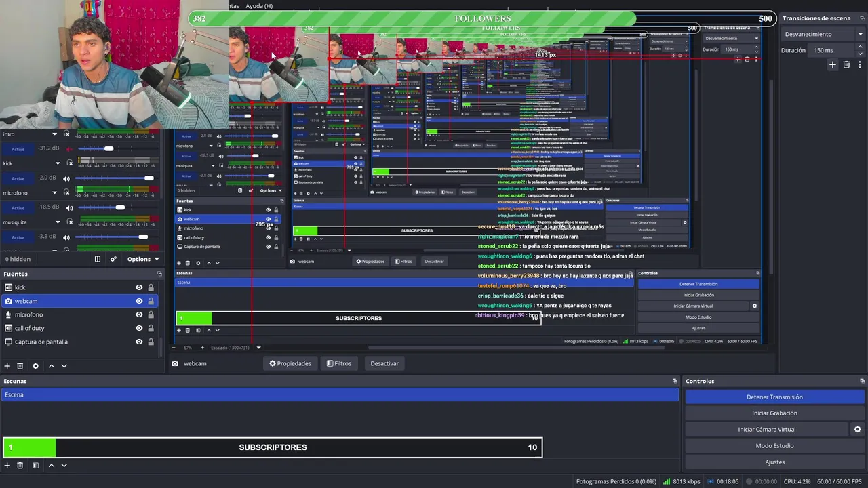868x488 pixels.
Task: Click the Desactivar button
Action: (x=384, y=363)
